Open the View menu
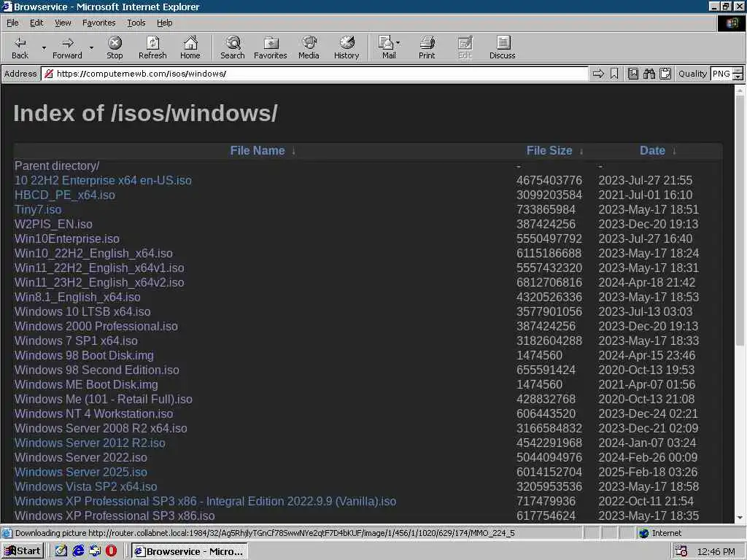The height and width of the screenshot is (560, 747). [x=63, y=23]
